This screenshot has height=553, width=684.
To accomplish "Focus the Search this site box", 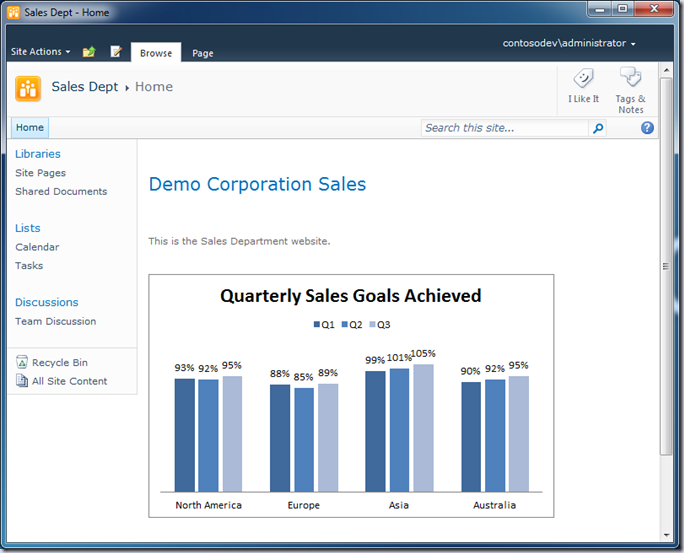I will point(505,128).
